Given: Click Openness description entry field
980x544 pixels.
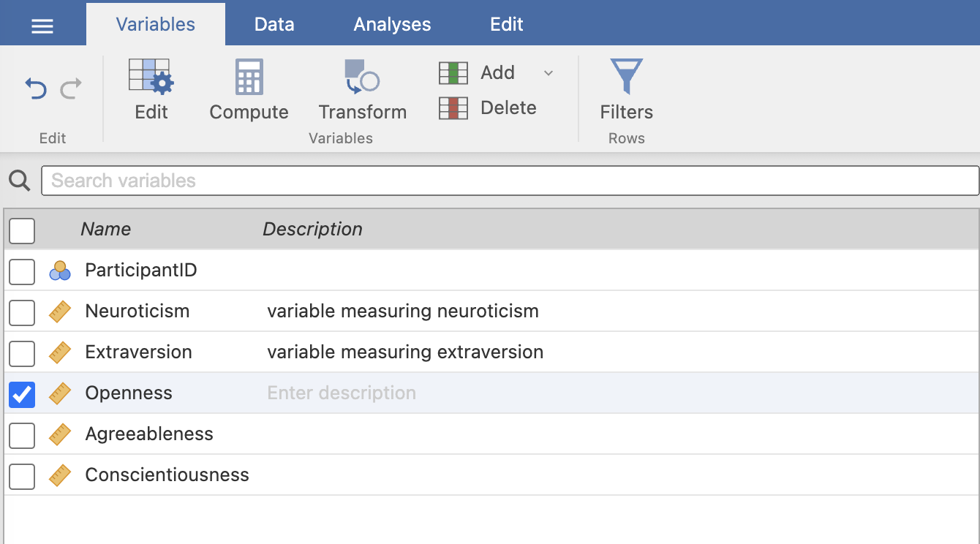Looking at the screenshot, I should click(342, 393).
